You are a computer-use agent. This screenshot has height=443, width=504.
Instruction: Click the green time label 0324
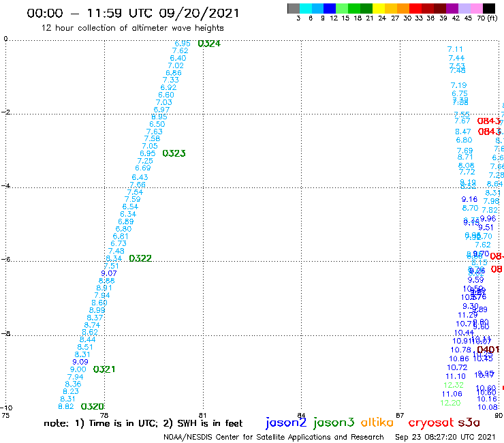[x=209, y=44]
